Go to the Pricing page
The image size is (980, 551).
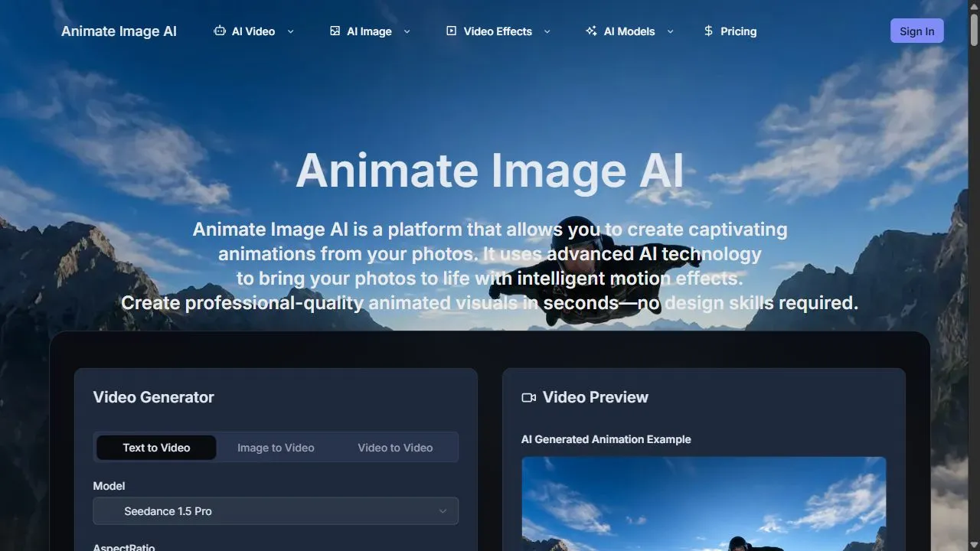tap(730, 31)
